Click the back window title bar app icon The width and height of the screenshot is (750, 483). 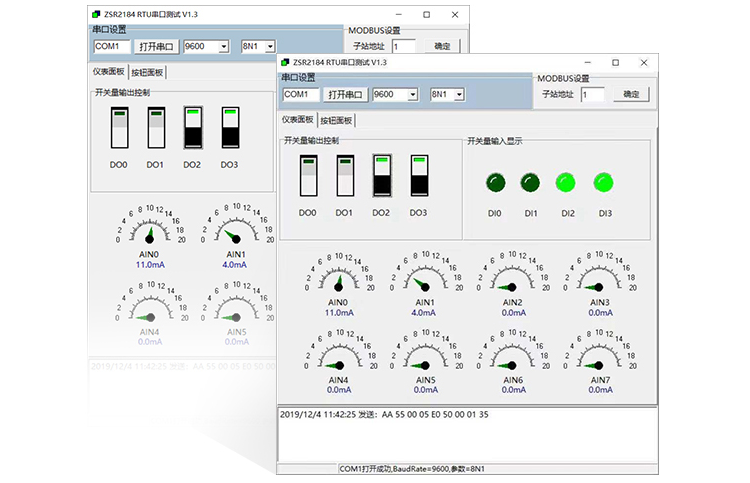[96, 14]
